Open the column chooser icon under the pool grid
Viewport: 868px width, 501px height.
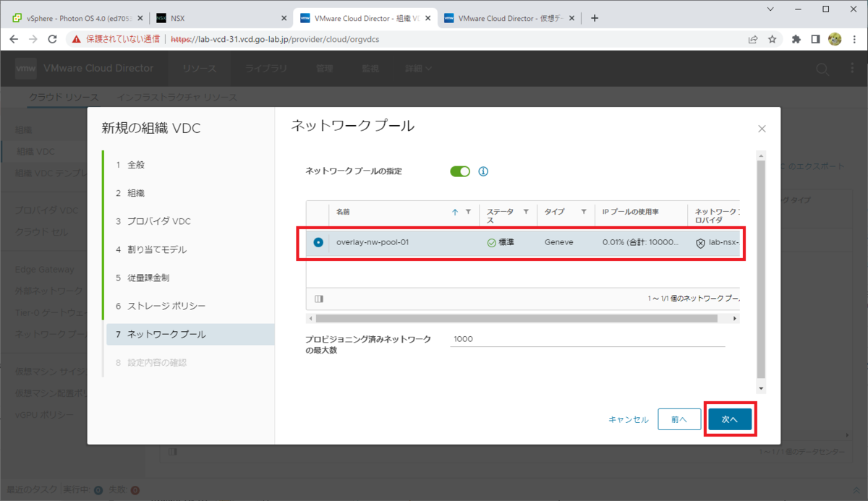(319, 299)
